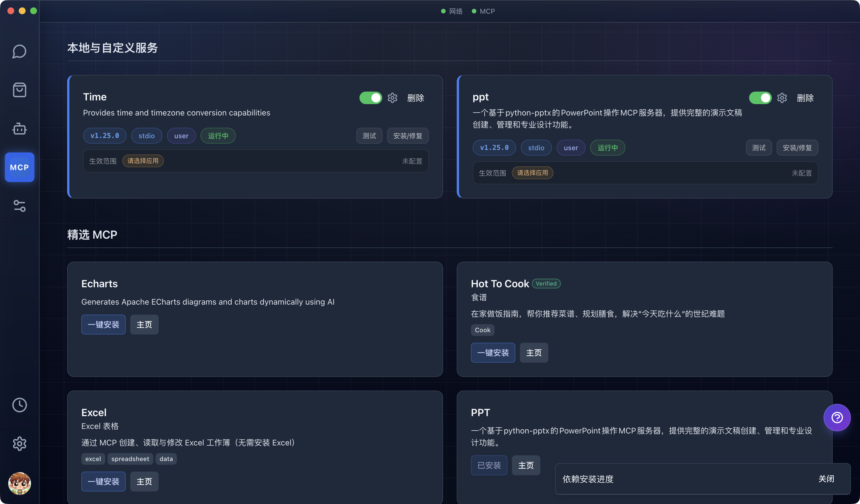Click the stdio badge on Time card
The height and width of the screenshot is (504, 860).
click(x=147, y=136)
